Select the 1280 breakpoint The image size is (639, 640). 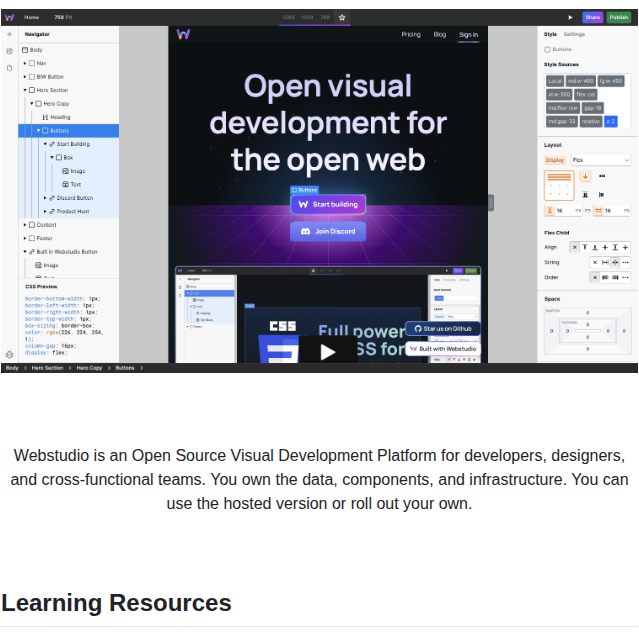[288, 17]
